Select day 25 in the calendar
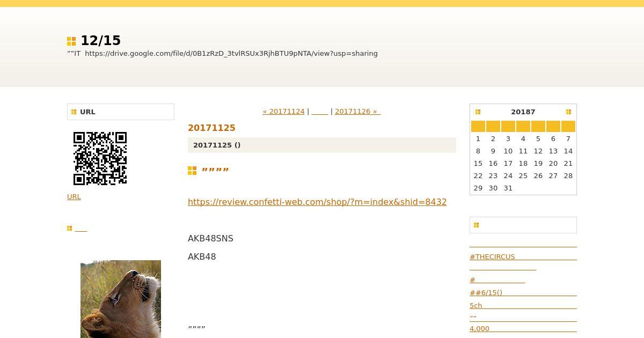This screenshot has width=644, height=338. click(523, 175)
